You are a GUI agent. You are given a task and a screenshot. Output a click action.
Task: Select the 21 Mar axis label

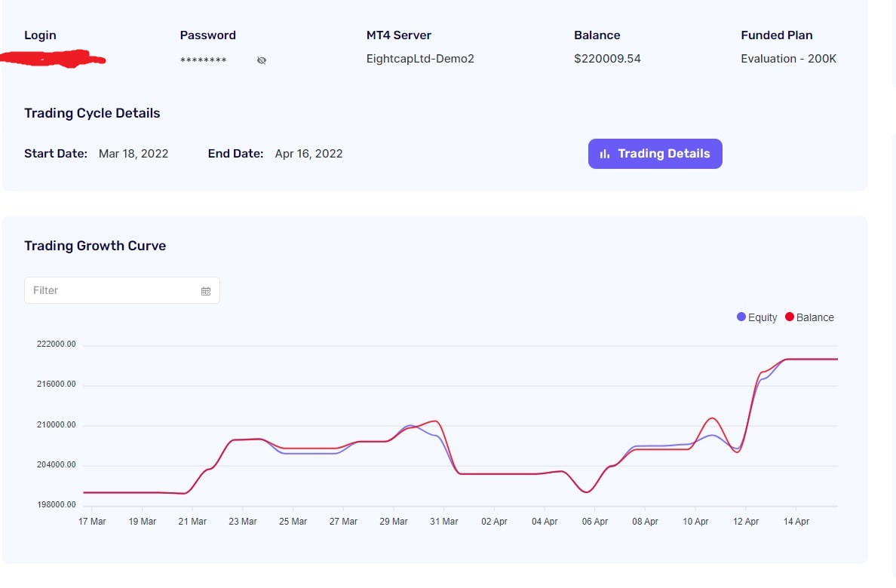192,521
